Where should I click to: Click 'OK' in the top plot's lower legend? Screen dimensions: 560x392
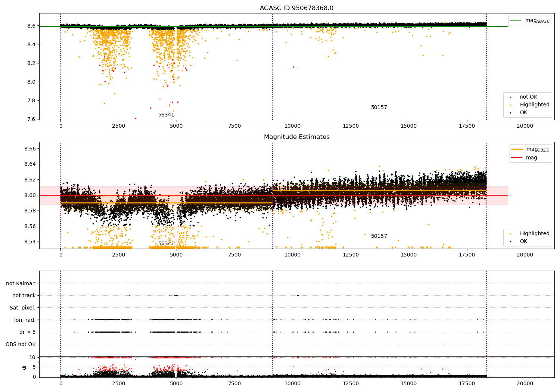pyautogui.click(x=523, y=113)
